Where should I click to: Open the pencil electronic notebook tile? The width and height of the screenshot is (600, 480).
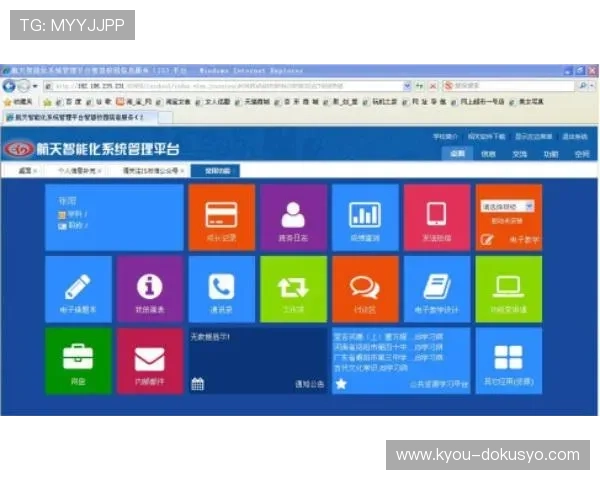coord(78,289)
